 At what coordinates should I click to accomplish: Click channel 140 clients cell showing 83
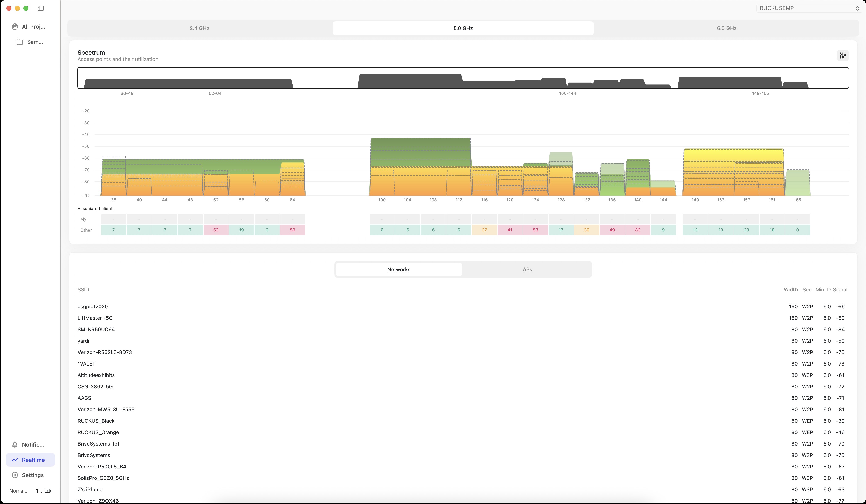coord(637,230)
